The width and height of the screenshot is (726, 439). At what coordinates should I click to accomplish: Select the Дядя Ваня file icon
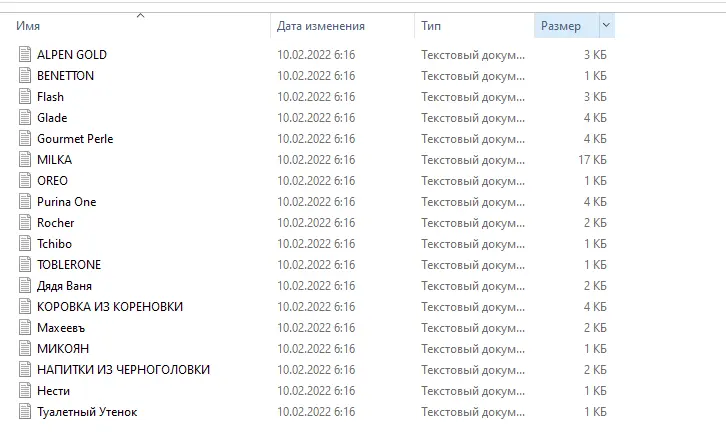point(25,285)
